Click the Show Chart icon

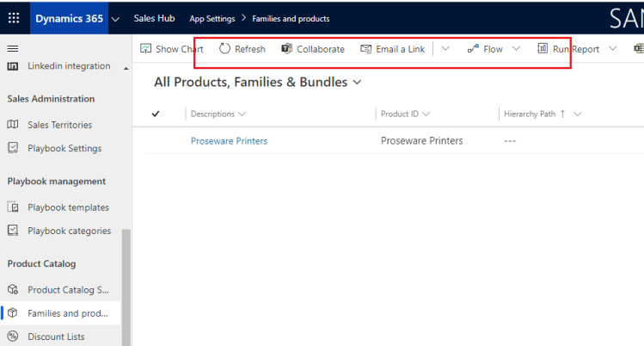(146, 49)
